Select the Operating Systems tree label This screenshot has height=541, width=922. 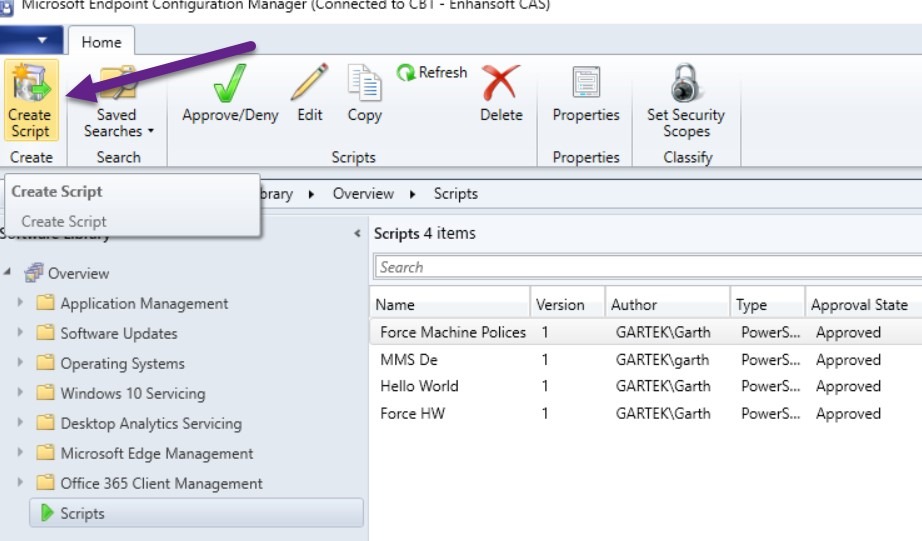pyautogui.click(x=122, y=363)
